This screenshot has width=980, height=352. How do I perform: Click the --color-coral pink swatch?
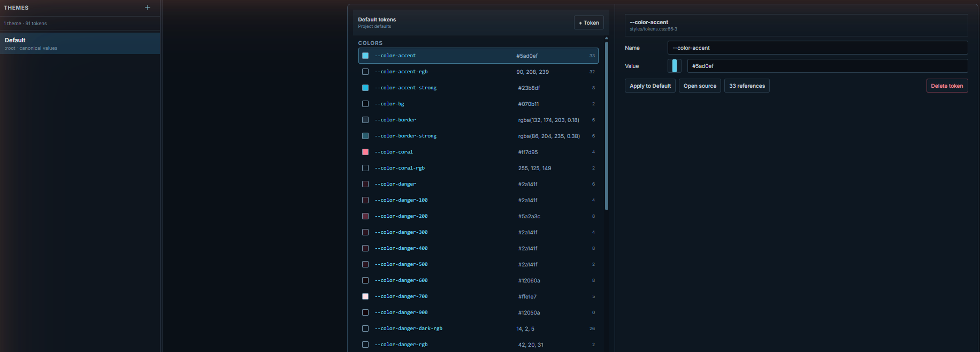[365, 152]
